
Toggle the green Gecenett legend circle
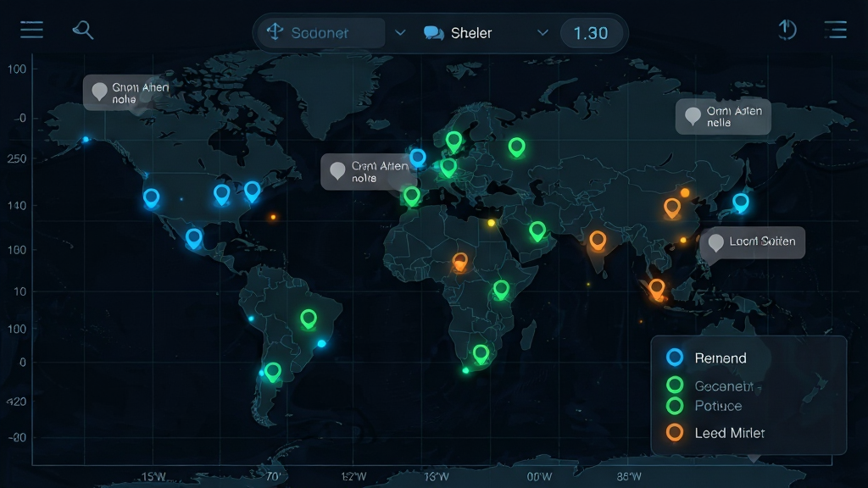click(675, 385)
